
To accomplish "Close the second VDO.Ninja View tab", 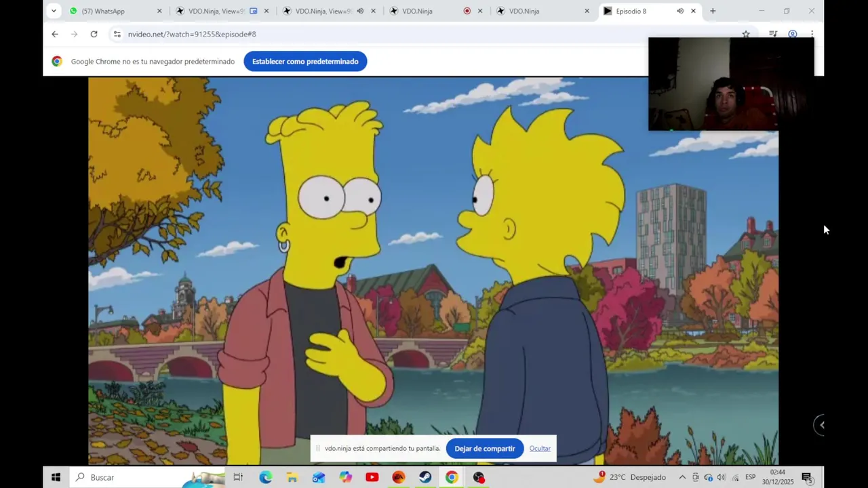I will tap(373, 11).
